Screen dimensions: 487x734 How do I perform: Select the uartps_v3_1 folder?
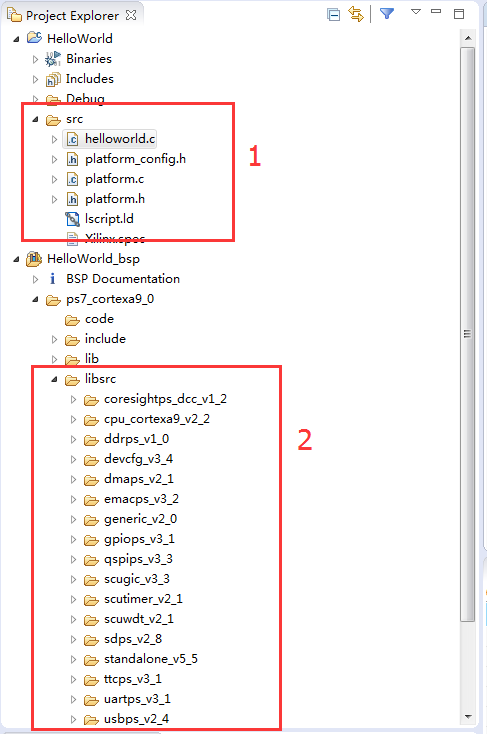click(137, 699)
